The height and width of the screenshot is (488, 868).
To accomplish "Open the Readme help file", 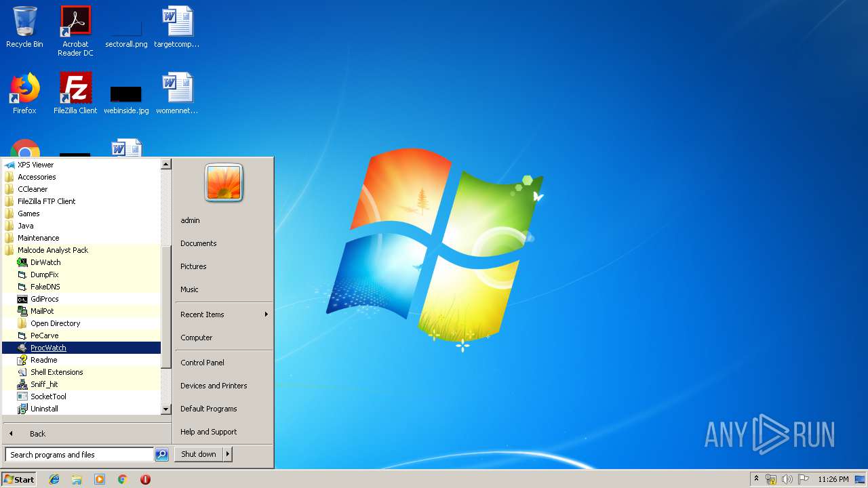I will pyautogui.click(x=81, y=360).
